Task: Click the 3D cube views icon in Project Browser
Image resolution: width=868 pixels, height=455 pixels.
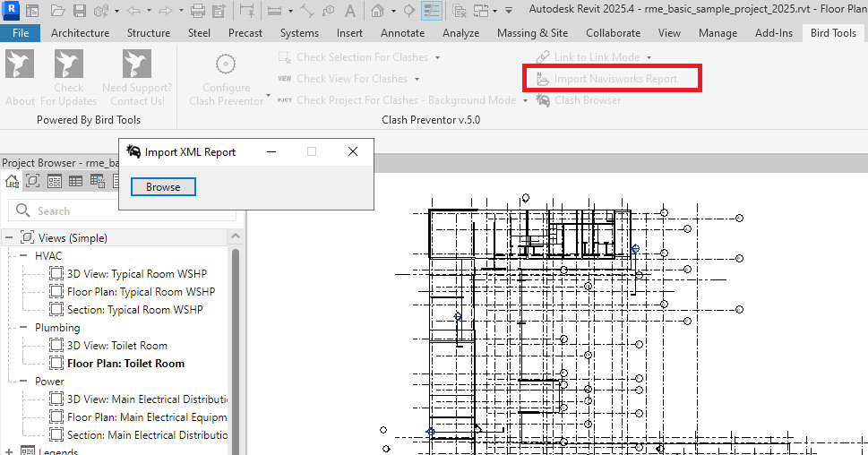Action: coord(32,181)
